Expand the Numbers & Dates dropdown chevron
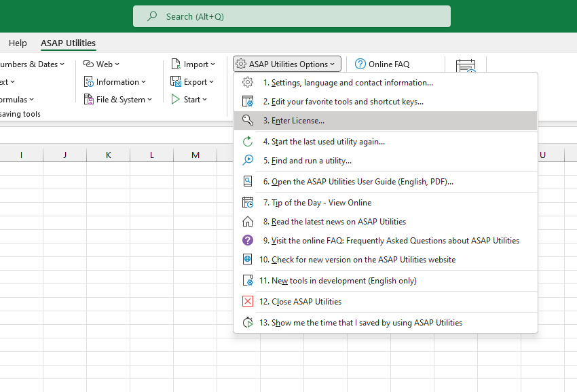Screen dimensions: 577x392 tap(62, 64)
